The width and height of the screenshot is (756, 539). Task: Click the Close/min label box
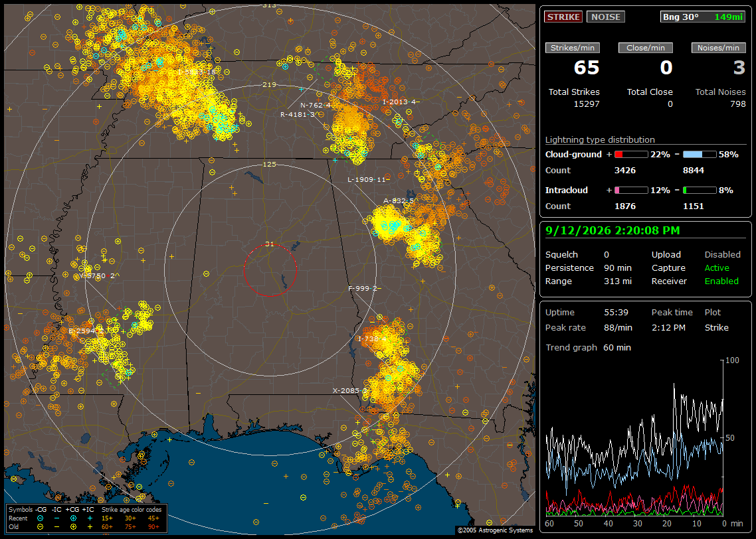tap(646, 48)
